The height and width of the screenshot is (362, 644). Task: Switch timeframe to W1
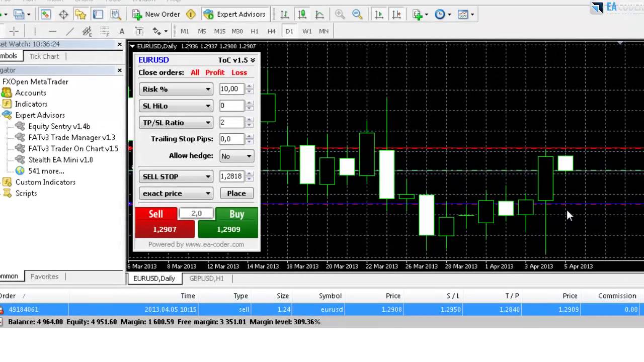(x=307, y=31)
